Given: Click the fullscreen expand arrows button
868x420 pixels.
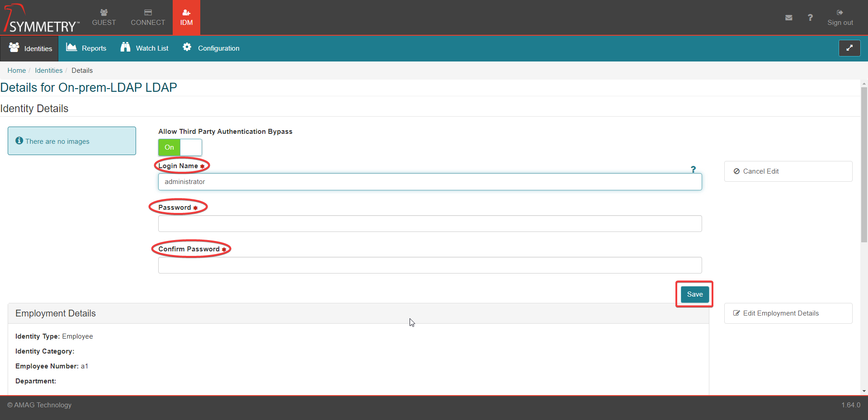Looking at the screenshot, I should [x=849, y=48].
